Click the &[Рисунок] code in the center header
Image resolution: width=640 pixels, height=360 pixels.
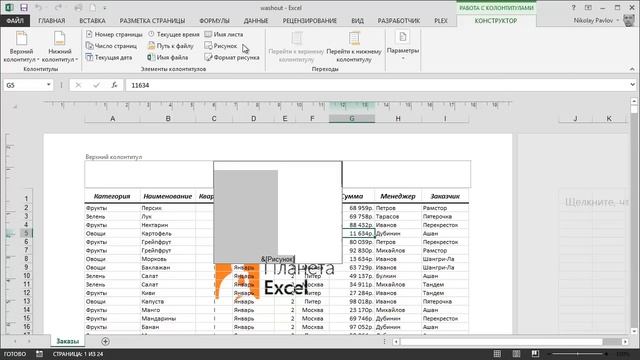[278, 259]
